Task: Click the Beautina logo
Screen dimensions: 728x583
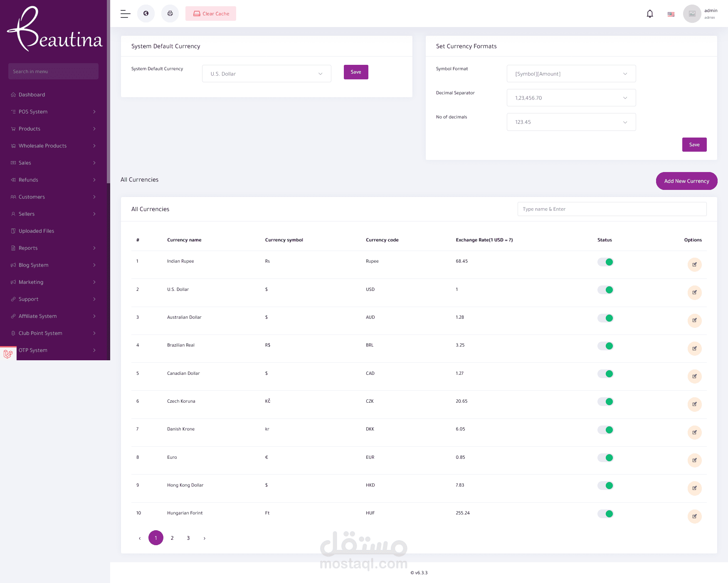Action: [54, 29]
